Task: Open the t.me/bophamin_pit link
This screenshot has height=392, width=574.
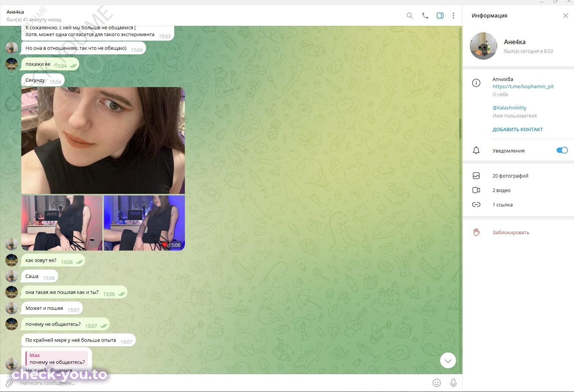Action: pos(523,86)
